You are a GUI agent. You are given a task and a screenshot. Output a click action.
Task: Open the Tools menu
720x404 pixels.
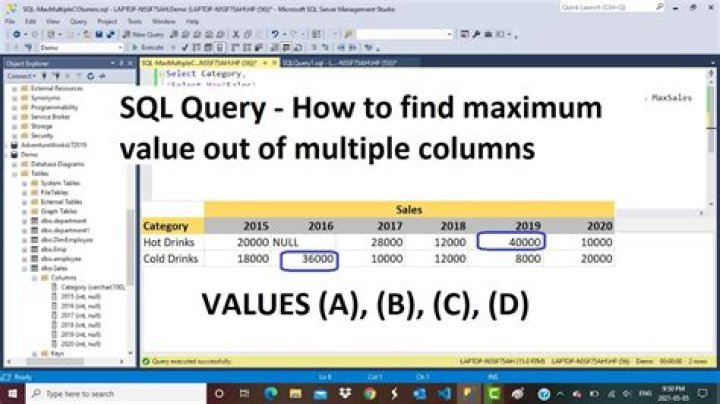point(135,22)
